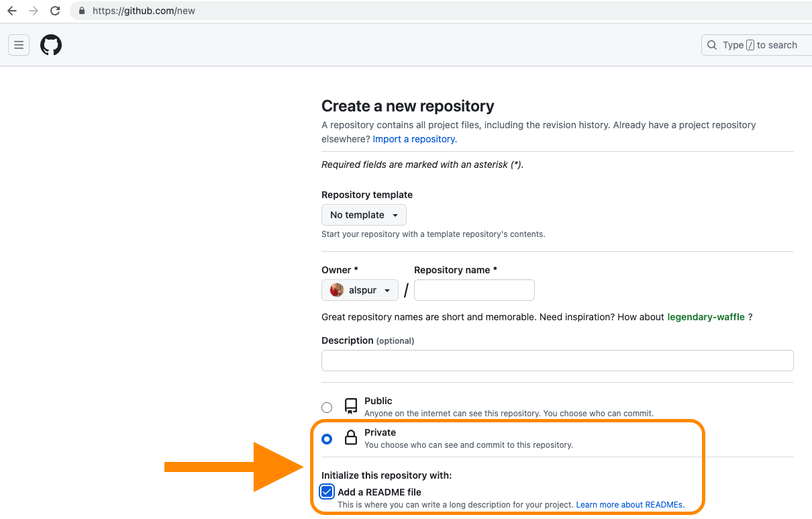Click the browser address bar URL

tap(144, 11)
